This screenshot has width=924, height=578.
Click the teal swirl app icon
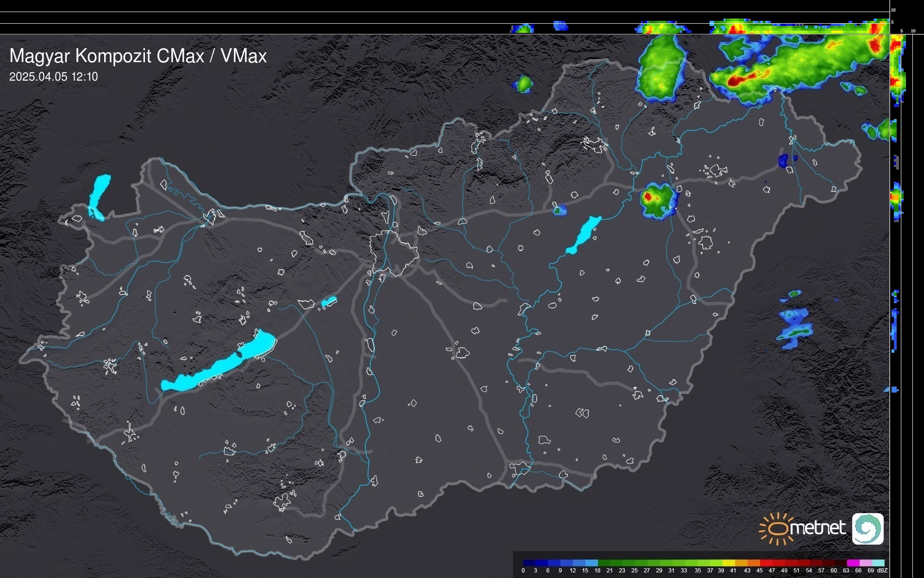click(x=867, y=529)
